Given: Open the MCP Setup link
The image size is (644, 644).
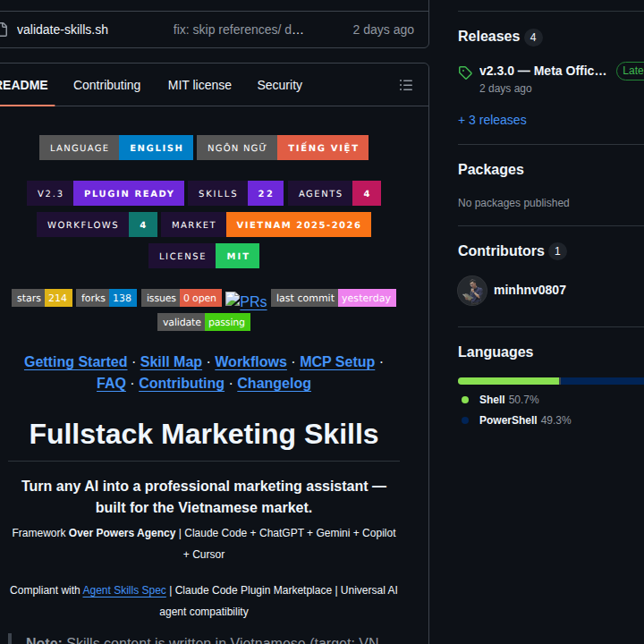Looking at the screenshot, I should pos(337,362).
